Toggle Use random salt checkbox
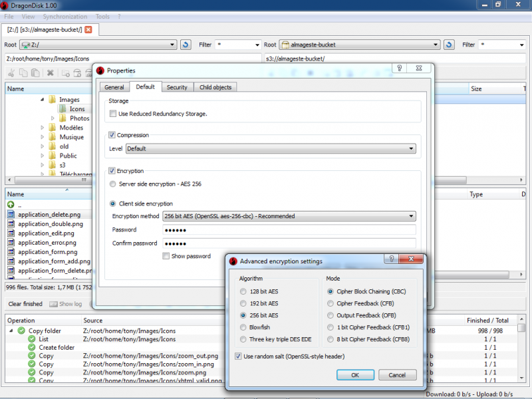The width and height of the screenshot is (532, 399). click(238, 356)
